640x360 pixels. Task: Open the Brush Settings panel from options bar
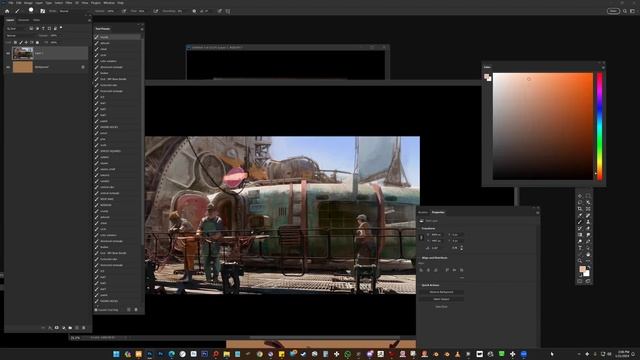[x=42, y=11]
